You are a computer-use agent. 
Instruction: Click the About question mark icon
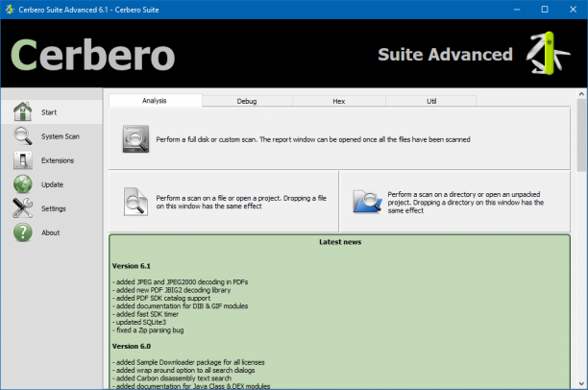tap(22, 232)
